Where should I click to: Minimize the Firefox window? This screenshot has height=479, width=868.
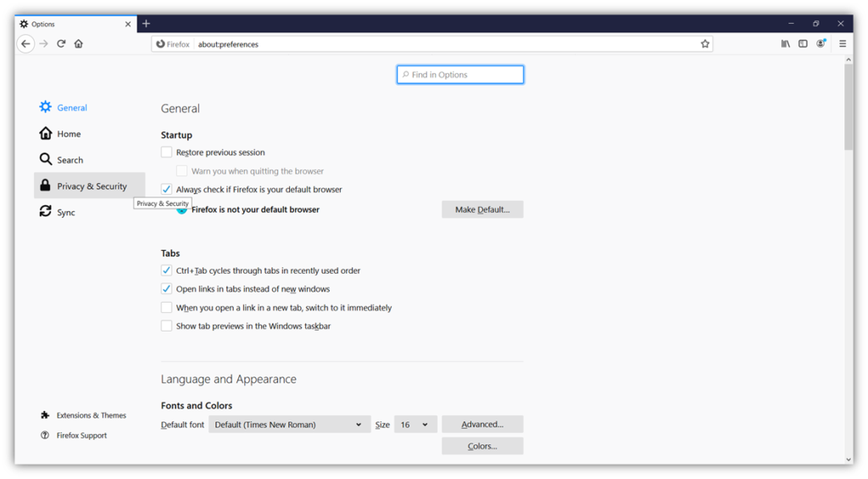coord(791,23)
